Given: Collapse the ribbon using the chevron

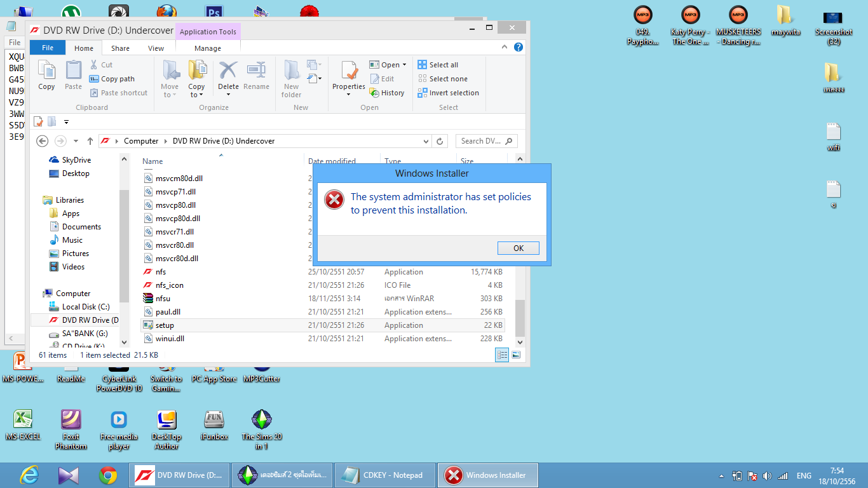Looking at the screenshot, I should coord(505,48).
